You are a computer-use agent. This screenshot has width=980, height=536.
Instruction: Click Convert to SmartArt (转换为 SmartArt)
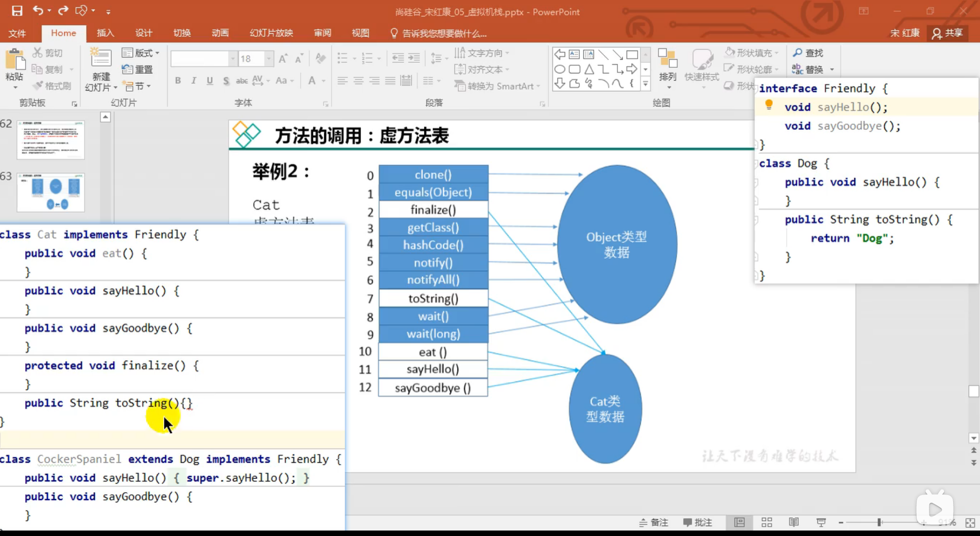tap(497, 86)
